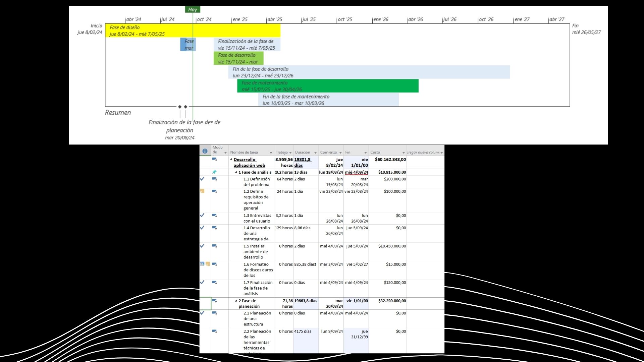
Task: Click the pinned manual-schedule icon for Fase de análisis
Action: 214,172
